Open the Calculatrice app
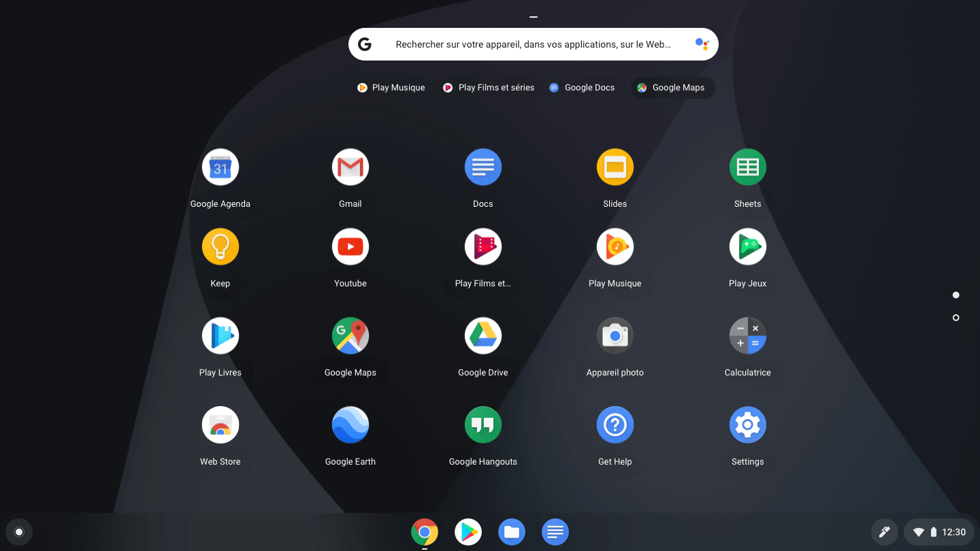 pyautogui.click(x=748, y=336)
